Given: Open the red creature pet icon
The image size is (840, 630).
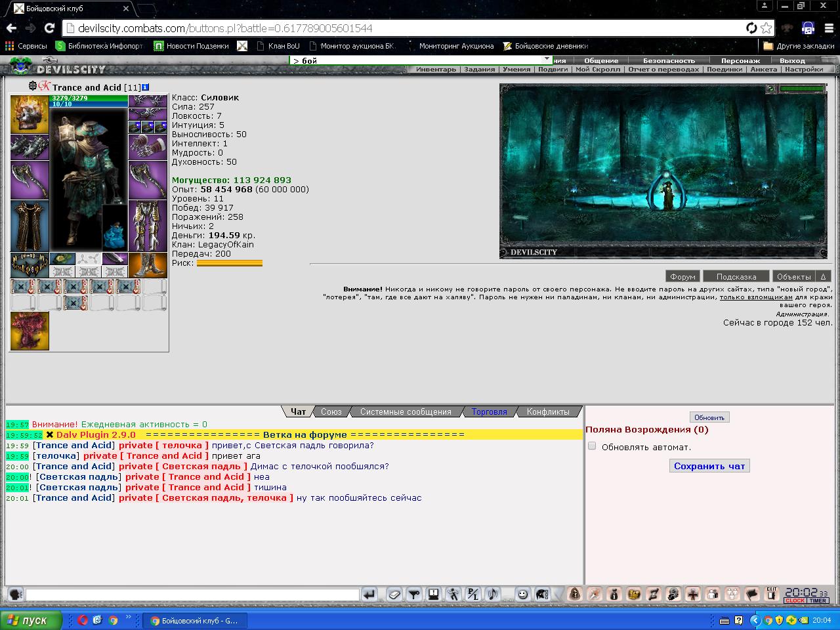Looking at the screenshot, I should point(30,331).
